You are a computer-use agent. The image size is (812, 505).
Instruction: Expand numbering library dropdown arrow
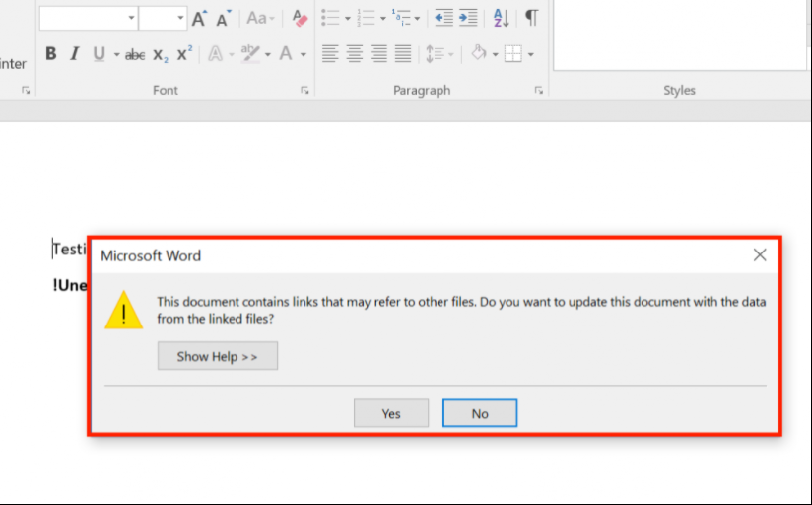[383, 19]
